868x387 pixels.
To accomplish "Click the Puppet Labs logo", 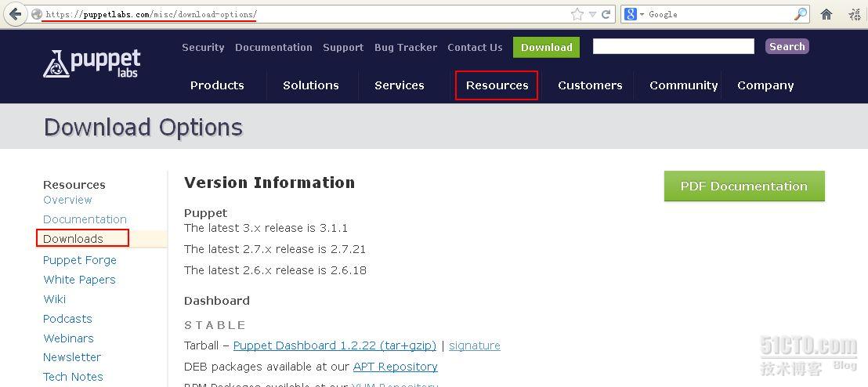I will 92,63.
